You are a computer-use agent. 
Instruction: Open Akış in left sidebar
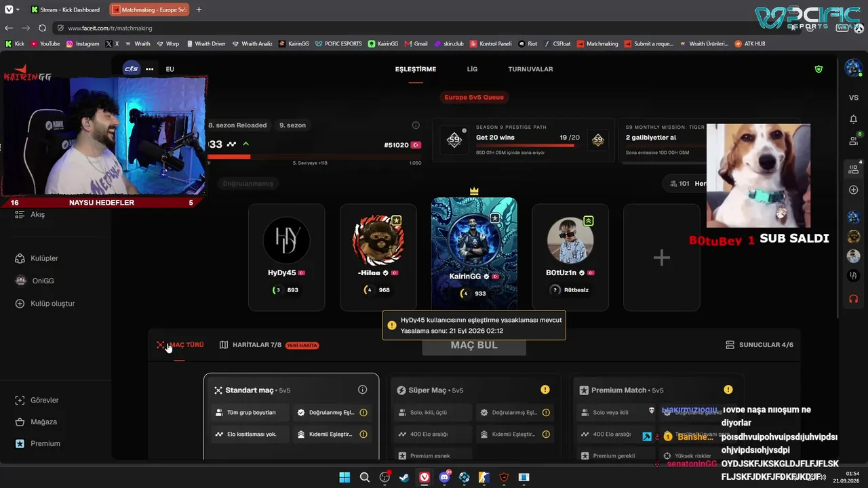pyautogui.click(x=37, y=214)
